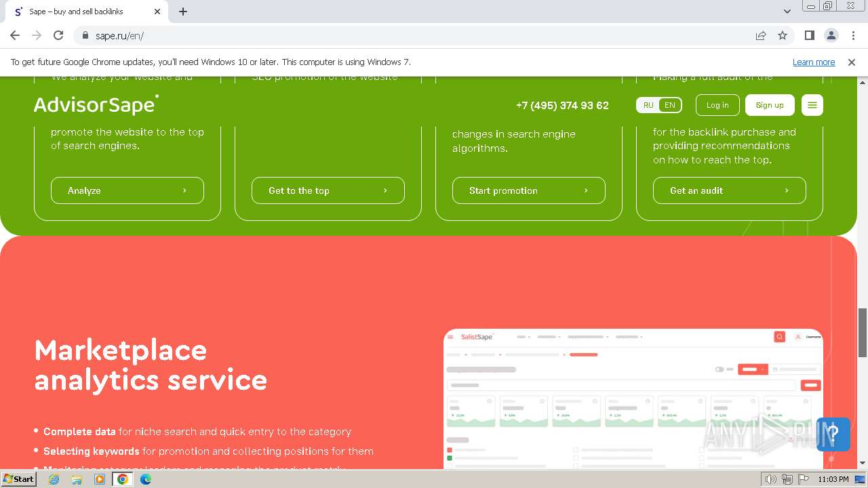
Task: Dismiss the Chrome update notification bar
Action: 852,62
